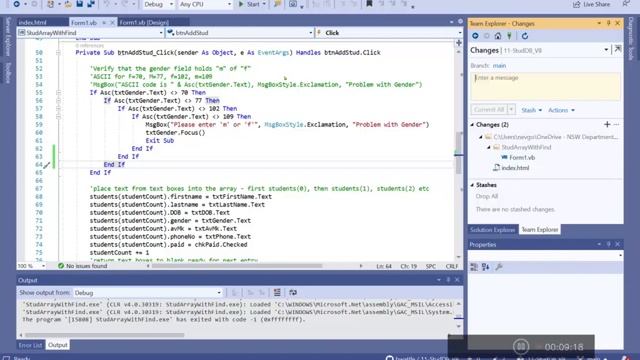The width and height of the screenshot is (640, 360).
Task: Switch to the Error List tab
Action: tap(30, 345)
